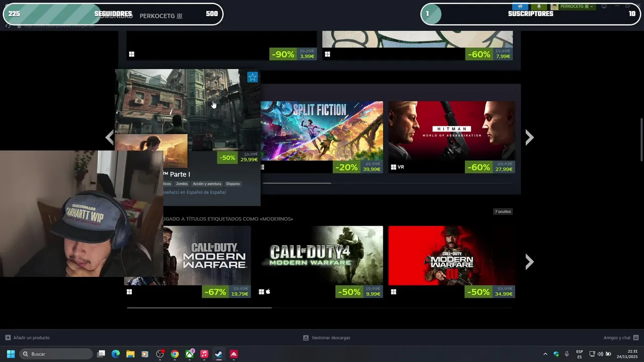Screen dimensions: 644x362
Task: Click the -50% 29,99€ Last of Us price
Action: pyautogui.click(x=238, y=157)
